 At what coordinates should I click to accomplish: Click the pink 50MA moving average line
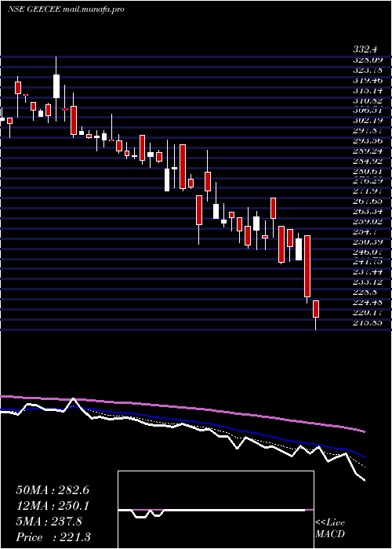[x=182, y=407]
